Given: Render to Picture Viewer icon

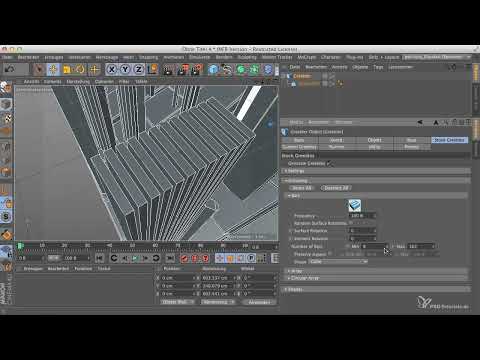Looking at the screenshot, I should (x=183, y=70).
